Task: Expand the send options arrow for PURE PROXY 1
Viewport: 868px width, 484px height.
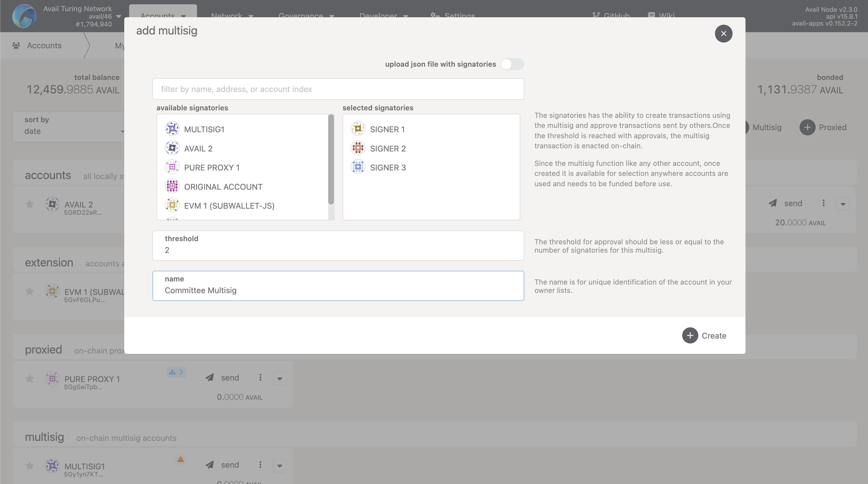Action: tap(280, 378)
